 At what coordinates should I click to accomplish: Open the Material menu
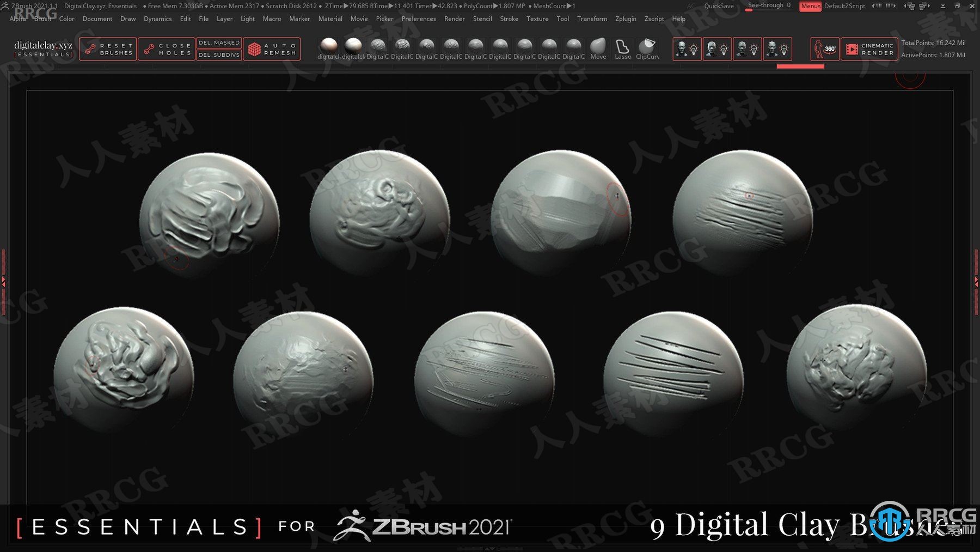(330, 19)
